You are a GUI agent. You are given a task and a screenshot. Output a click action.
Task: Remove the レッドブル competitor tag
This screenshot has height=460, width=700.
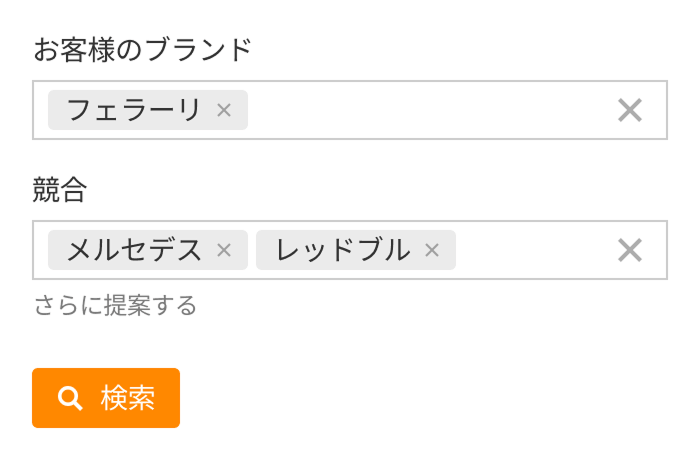pos(432,250)
